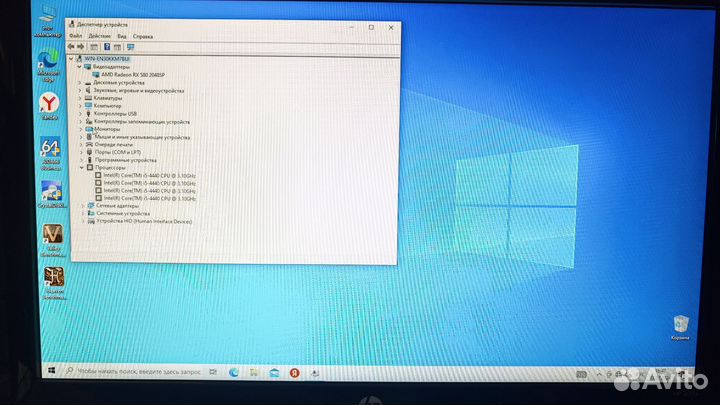Image resolution: width=720 pixels, height=405 pixels.
Task: Open File Explorer from the taskbar
Action: tap(254, 372)
